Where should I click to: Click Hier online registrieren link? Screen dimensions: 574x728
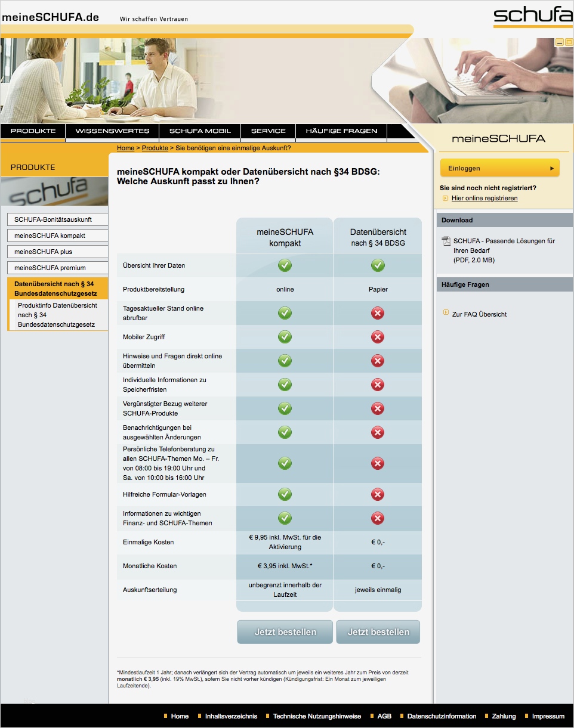pyautogui.click(x=484, y=198)
